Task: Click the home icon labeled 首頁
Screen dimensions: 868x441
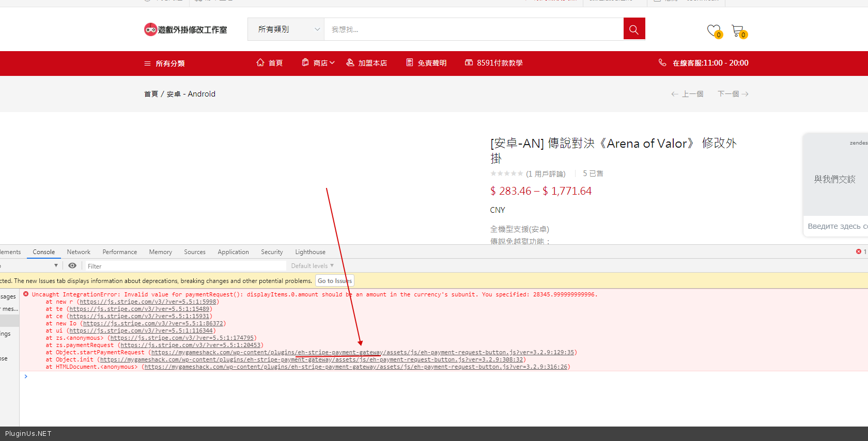Action: pyautogui.click(x=270, y=63)
